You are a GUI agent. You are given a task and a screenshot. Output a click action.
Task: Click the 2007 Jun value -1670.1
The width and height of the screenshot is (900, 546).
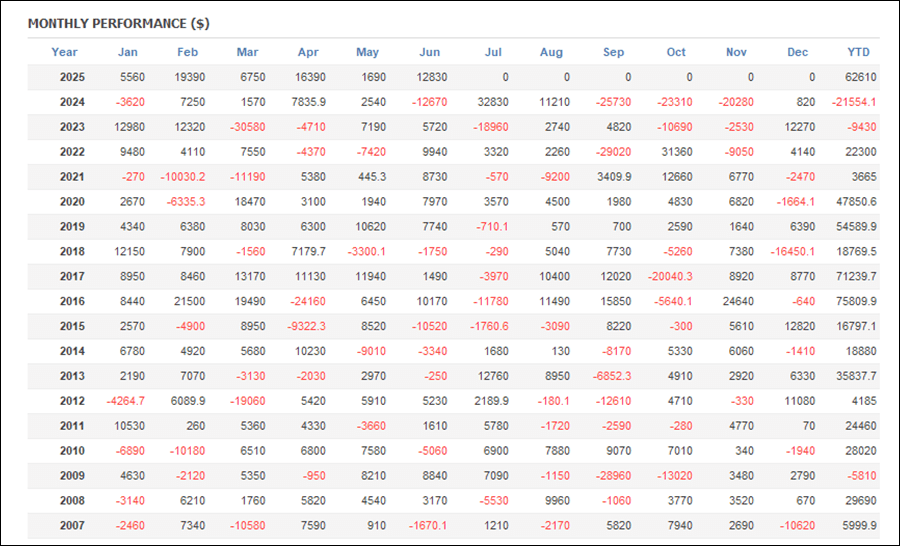pos(428,525)
